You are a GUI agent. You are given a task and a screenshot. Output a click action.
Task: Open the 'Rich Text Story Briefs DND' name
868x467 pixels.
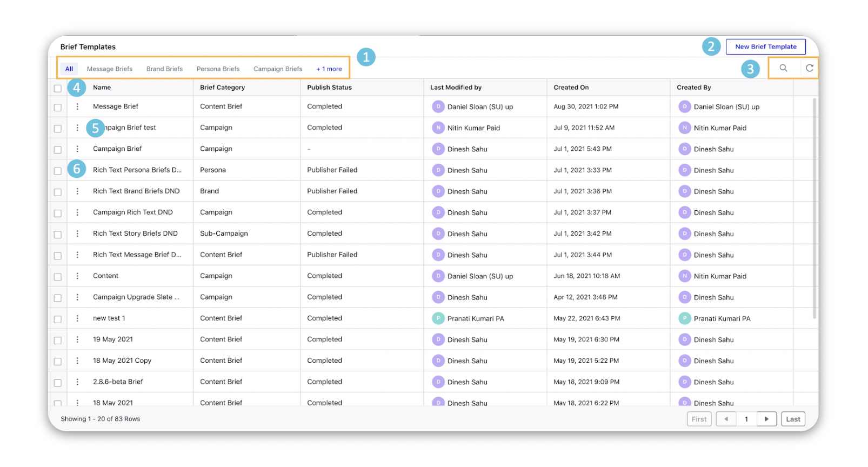pos(135,234)
